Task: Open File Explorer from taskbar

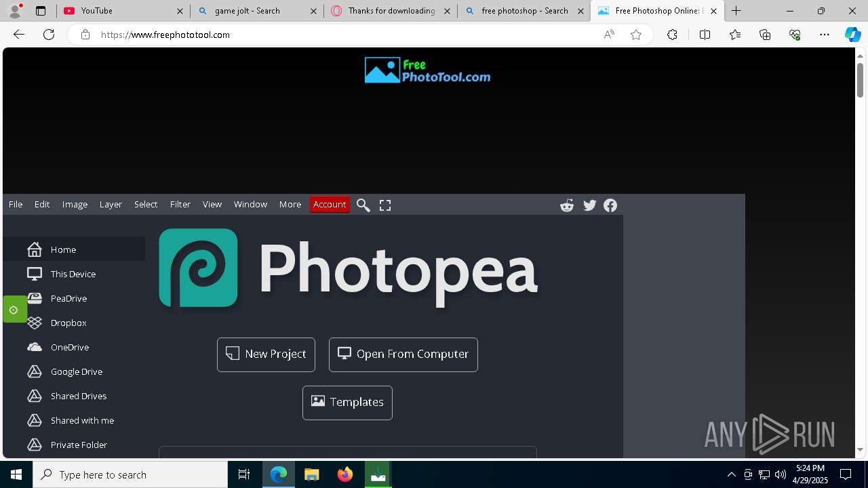Action: [x=311, y=474]
